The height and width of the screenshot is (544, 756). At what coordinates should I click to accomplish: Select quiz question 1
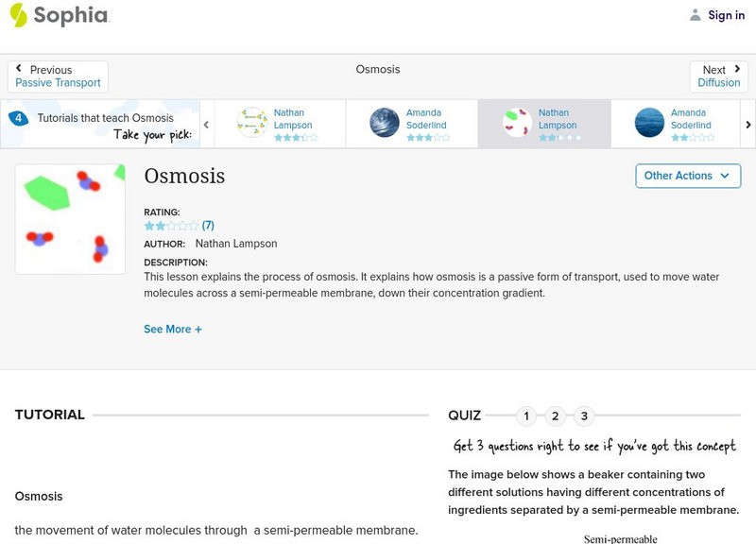point(526,416)
